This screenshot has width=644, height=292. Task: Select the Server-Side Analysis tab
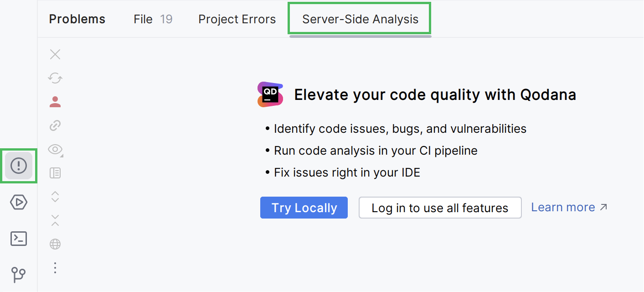click(x=360, y=19)
